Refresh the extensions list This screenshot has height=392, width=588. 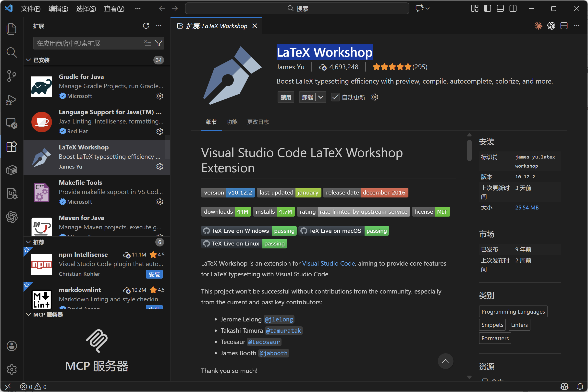146,26
